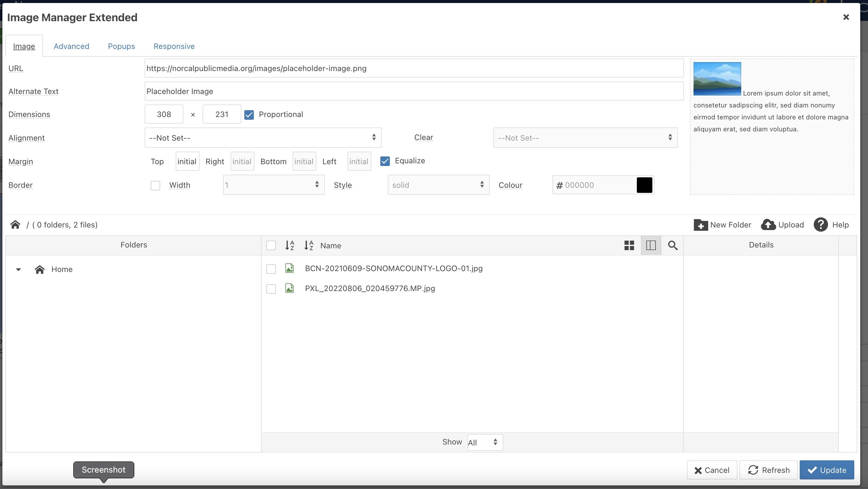Enable the Border checkbox

click(155, 185)
